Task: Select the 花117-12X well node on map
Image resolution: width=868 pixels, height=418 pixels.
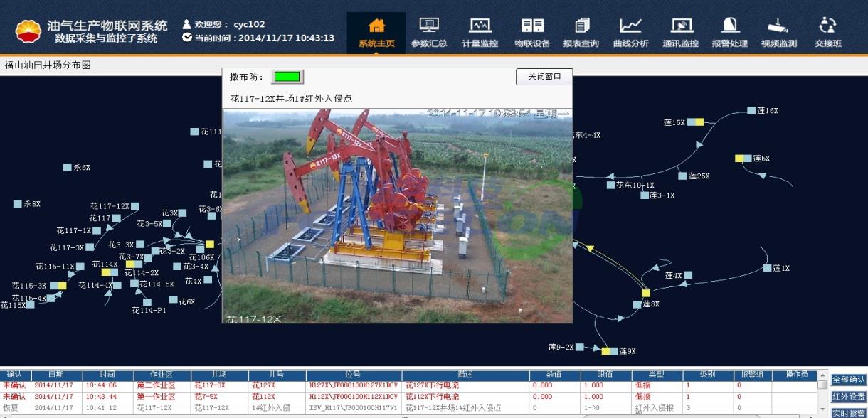Action: pyautogui.click(x=135, y=206)
